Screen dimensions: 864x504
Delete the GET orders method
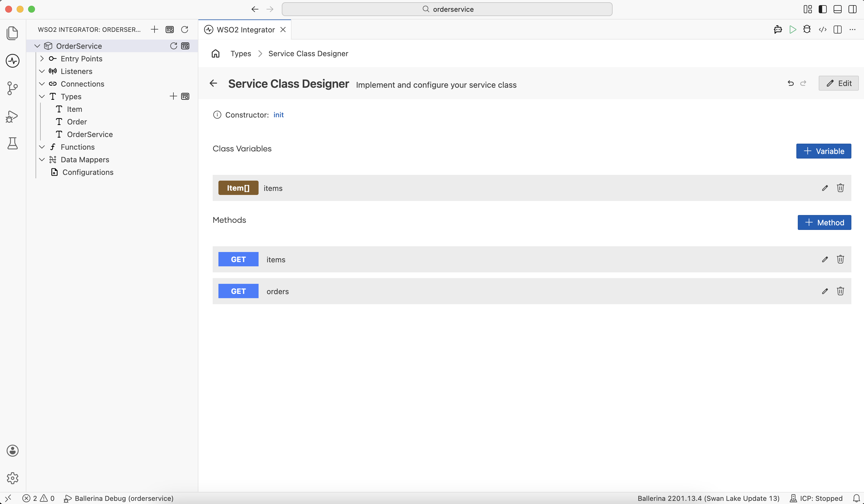(x=840, y=291)
